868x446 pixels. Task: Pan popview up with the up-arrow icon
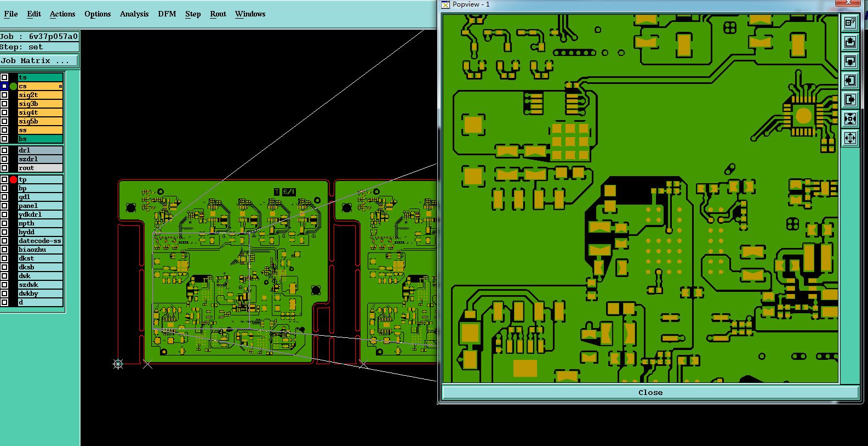(850, 42)
